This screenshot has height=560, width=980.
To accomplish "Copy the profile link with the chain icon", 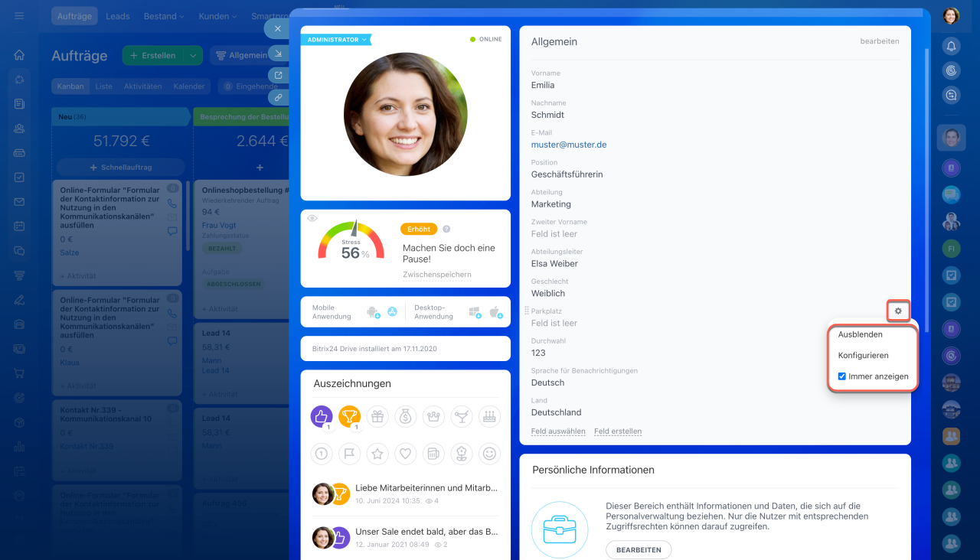I will pos(278,97).
